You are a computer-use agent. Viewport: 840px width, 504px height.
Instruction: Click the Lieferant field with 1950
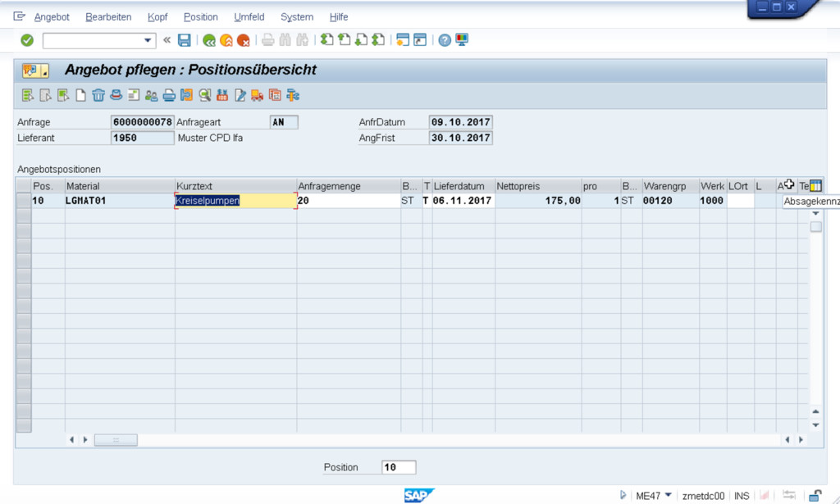pos(143,138)
